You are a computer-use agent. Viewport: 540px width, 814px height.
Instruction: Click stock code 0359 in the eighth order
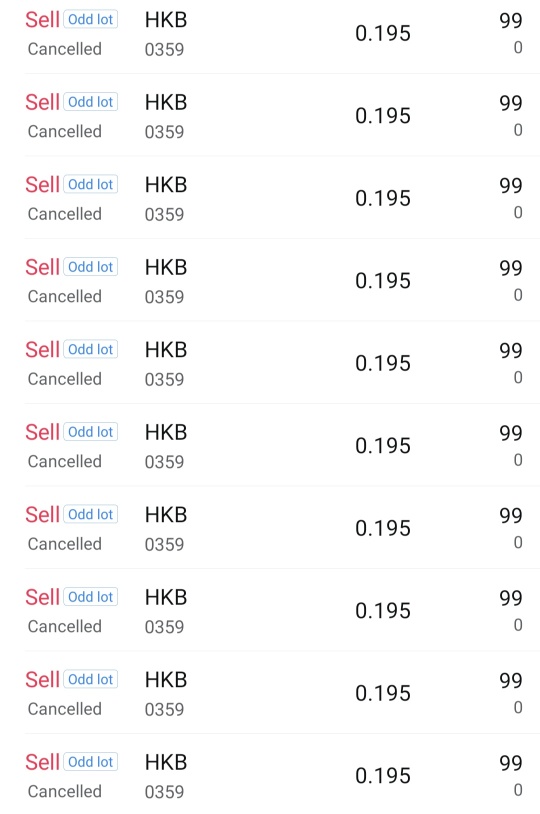164,627
